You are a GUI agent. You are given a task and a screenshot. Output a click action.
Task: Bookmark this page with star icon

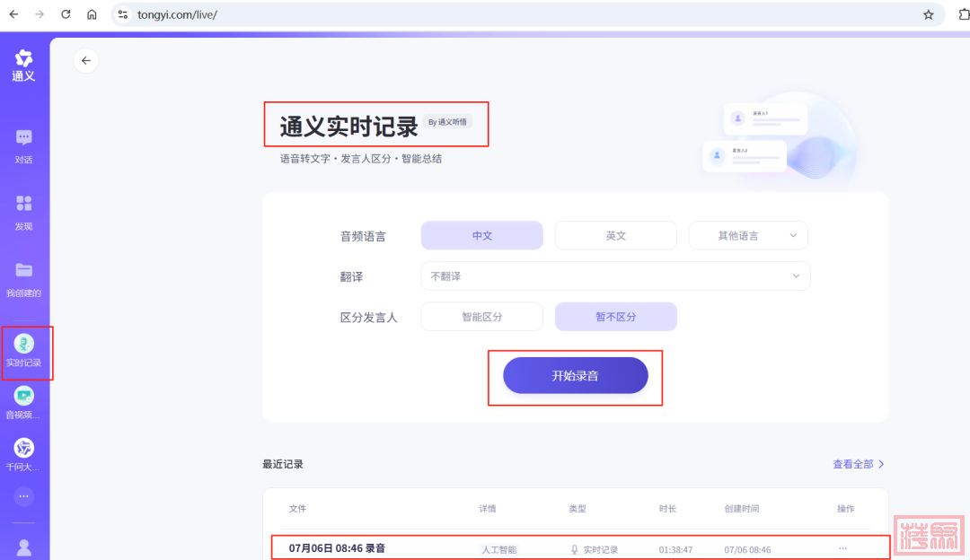[929, 14]
